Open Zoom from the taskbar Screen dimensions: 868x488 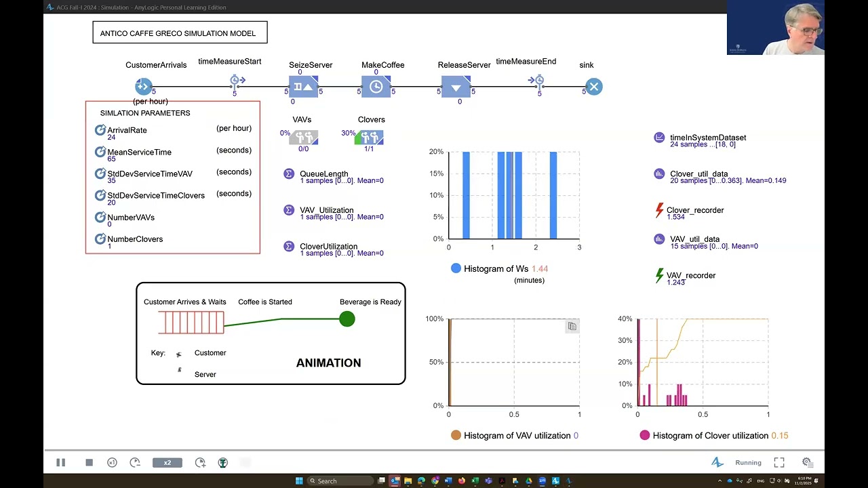tap(542, 481)
